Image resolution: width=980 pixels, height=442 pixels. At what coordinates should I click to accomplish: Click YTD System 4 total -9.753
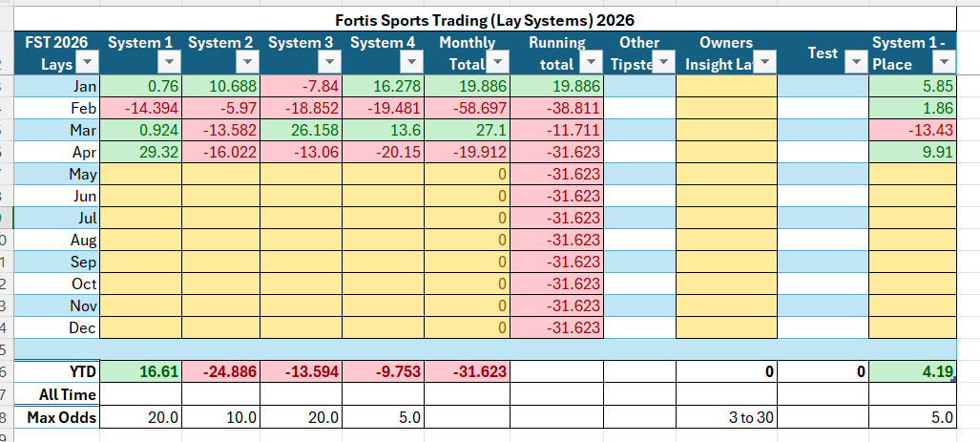(383, 372)
